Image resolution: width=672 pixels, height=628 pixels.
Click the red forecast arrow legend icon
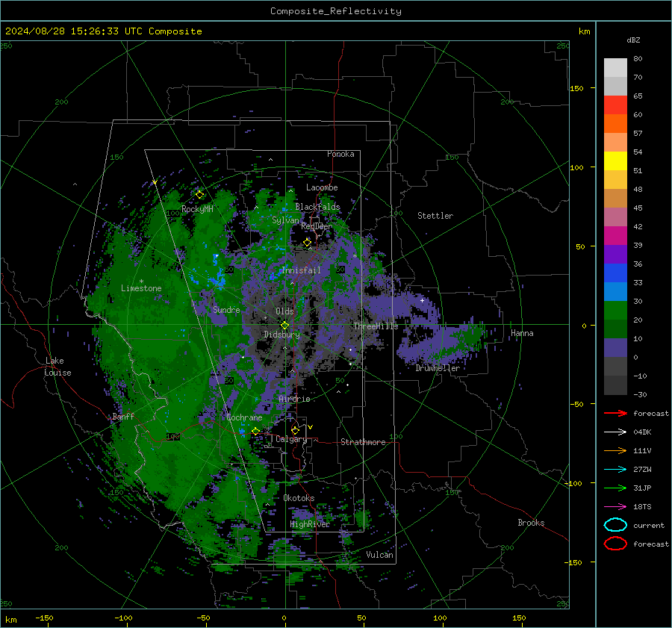[x=615, y=413]
